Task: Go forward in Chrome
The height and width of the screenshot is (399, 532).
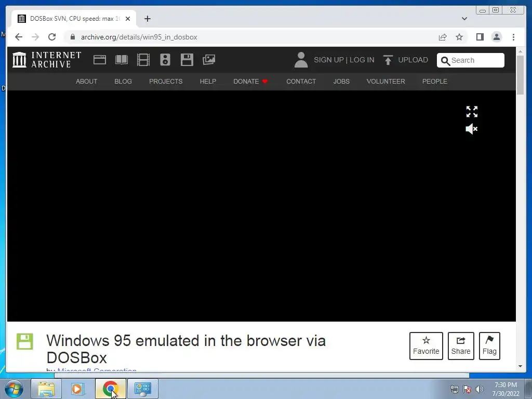Action: 35,37
